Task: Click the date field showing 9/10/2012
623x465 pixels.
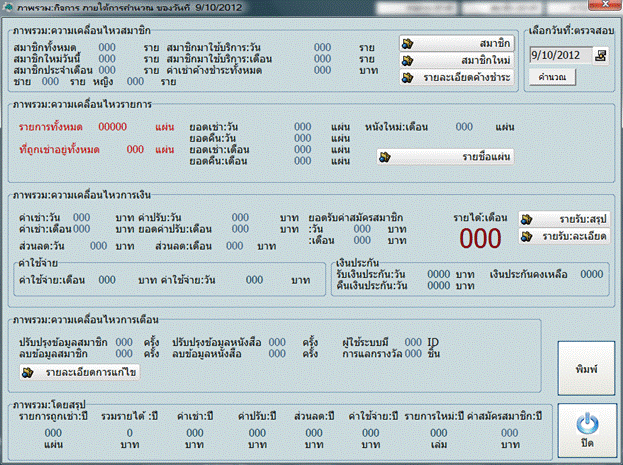Action: pyautogui.click(x=561, y=55)
